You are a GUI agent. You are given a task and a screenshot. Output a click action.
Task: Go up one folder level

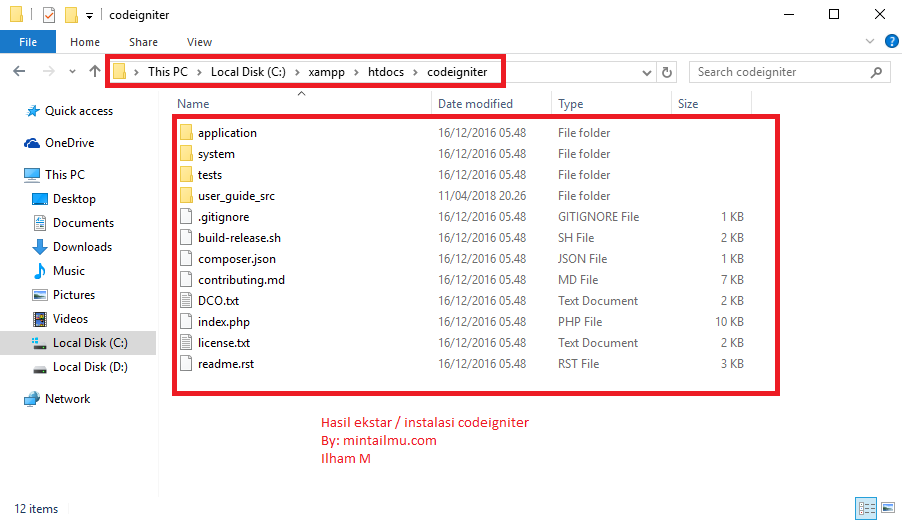point(94,71)
